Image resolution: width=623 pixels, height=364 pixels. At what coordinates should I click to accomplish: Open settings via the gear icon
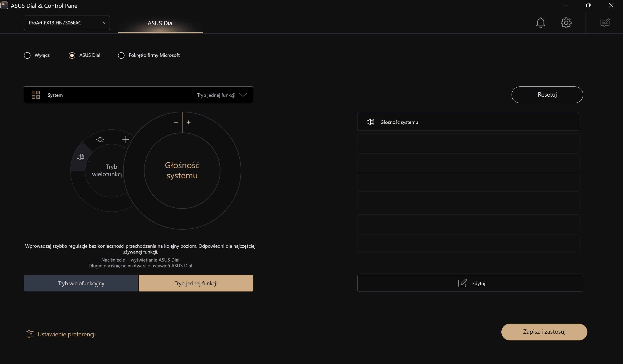[566, 23]
